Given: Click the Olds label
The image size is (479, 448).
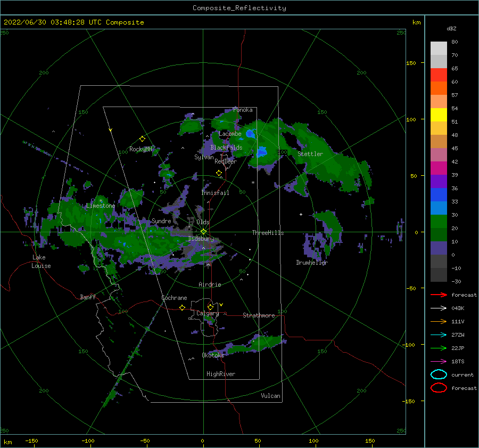Looking at the screenshot, I should 203,222.
